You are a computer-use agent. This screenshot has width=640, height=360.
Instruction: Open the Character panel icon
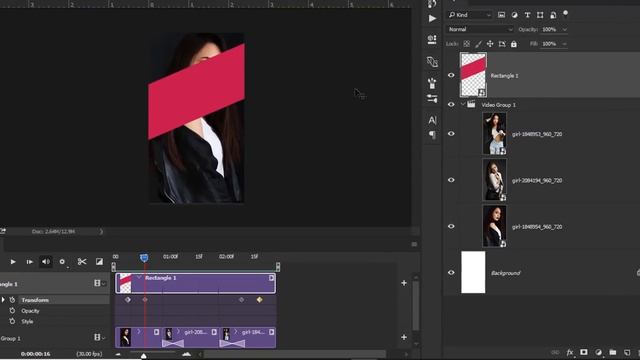point(432,120)
